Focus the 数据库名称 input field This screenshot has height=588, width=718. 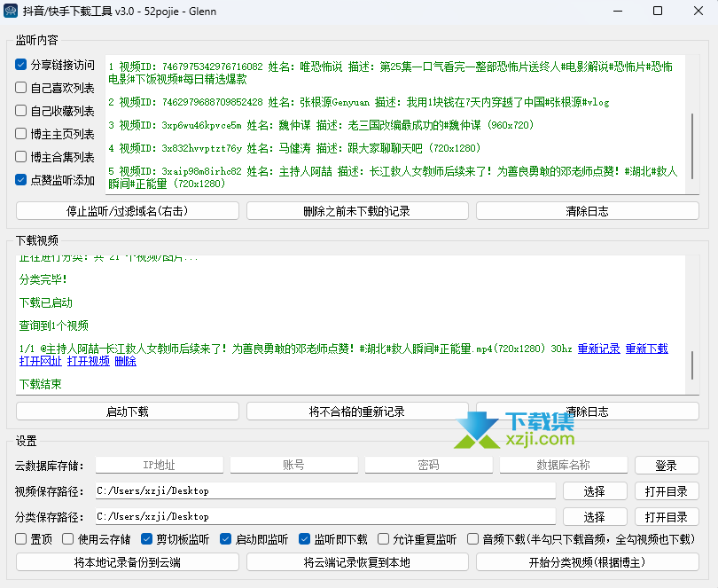pyautogui.click(x=563, y=465)
